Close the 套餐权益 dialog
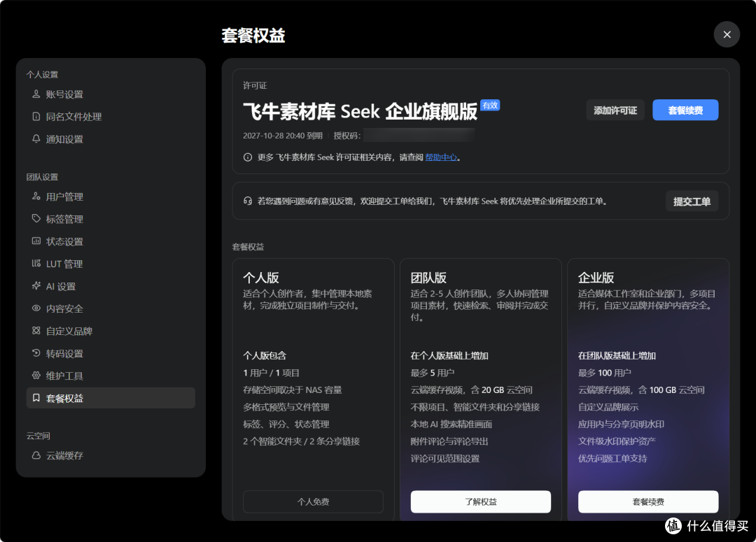This screenshot has height=542, width=756. (727, 34)
